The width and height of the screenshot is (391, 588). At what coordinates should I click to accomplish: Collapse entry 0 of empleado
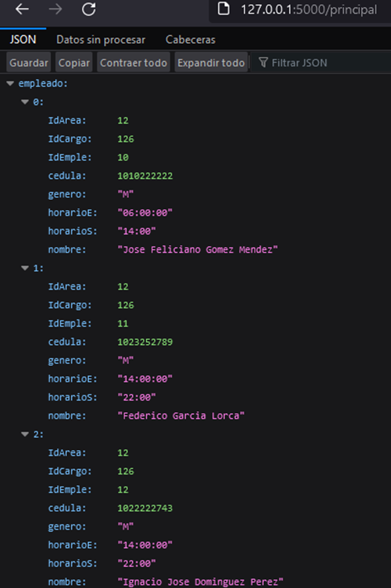(x=25, y=102)
